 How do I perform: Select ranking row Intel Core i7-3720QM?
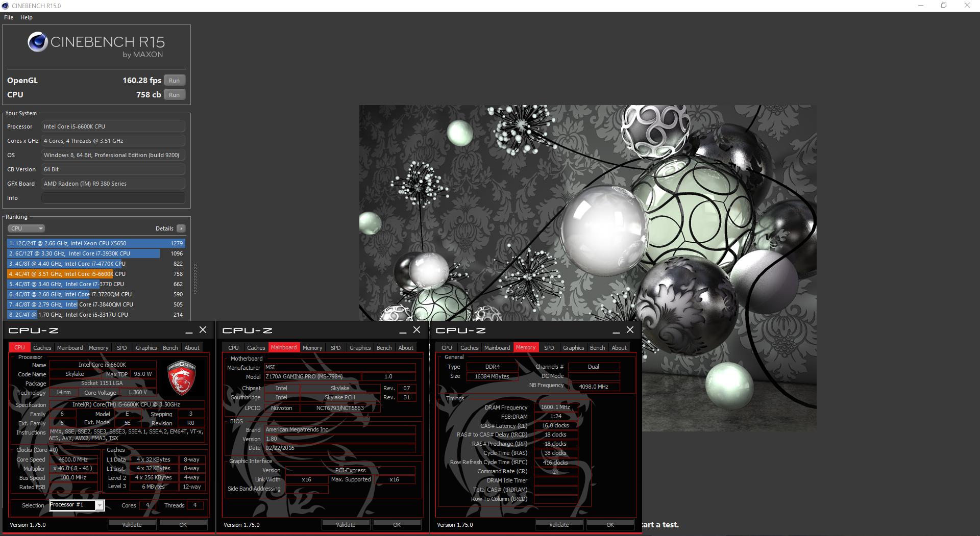(96, 294)
